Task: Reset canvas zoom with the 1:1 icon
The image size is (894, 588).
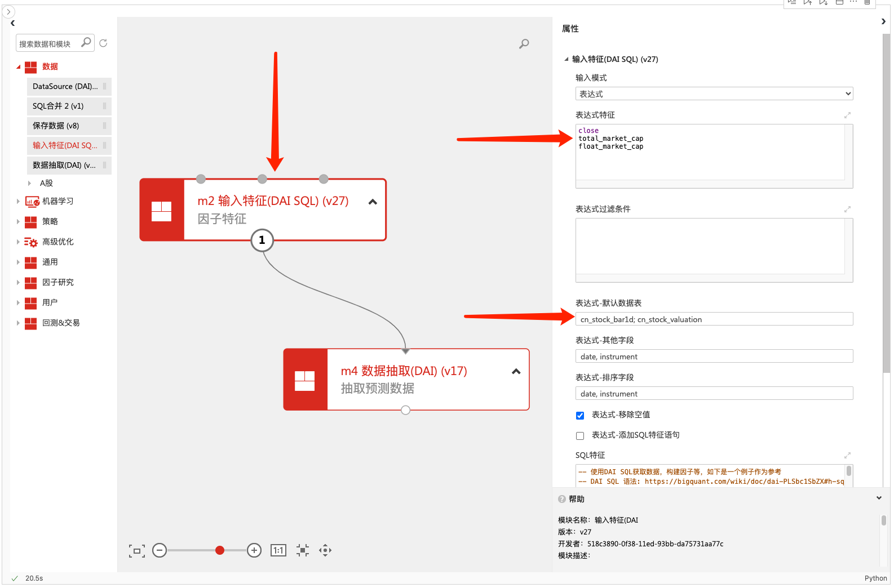Action: (278, 550)
